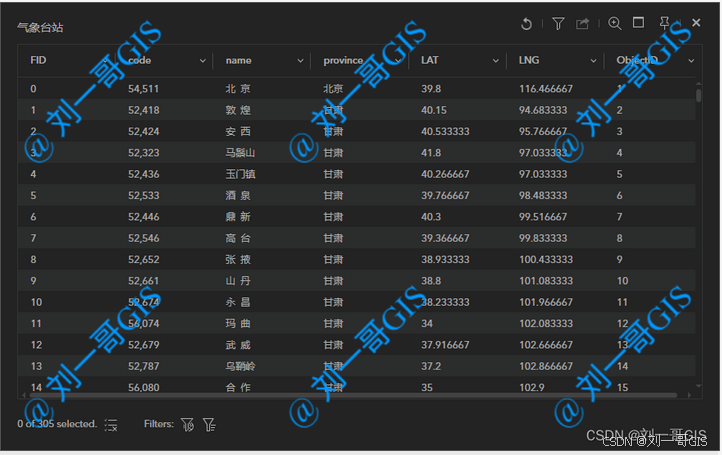Click the export table icon
The width and height of the screenshot is (722, 455).
pyautogui.click(x=582, y=23)
